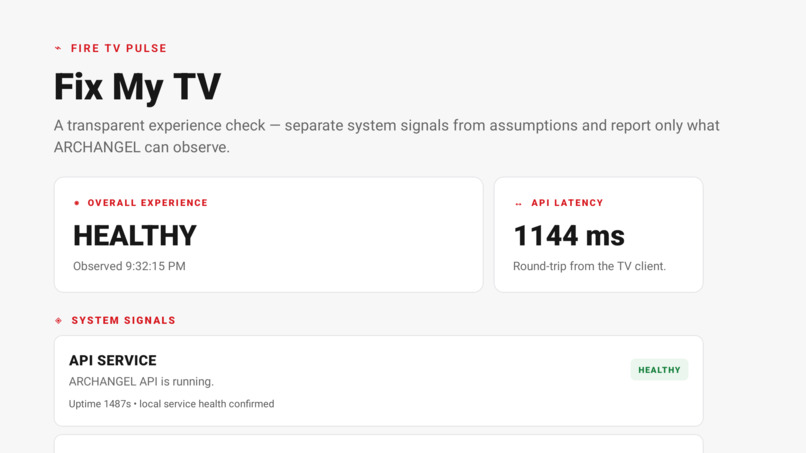
Task: Click the 'A transparent experience check' description text
Action: [x=387, y=136]
